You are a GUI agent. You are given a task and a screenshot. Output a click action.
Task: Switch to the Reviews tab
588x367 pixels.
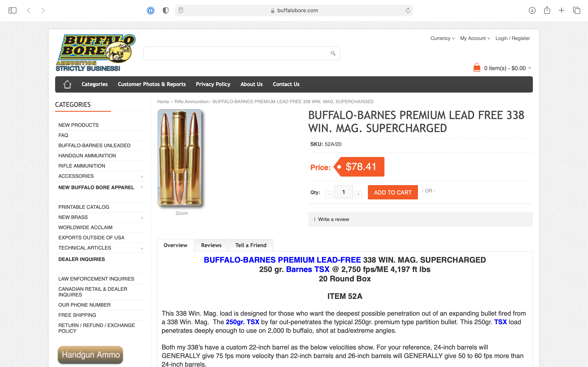pos(211,245)
